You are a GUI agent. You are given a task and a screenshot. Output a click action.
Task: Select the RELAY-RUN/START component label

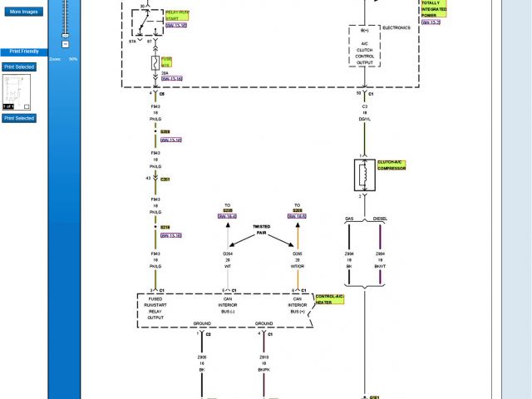coord(176,14)
